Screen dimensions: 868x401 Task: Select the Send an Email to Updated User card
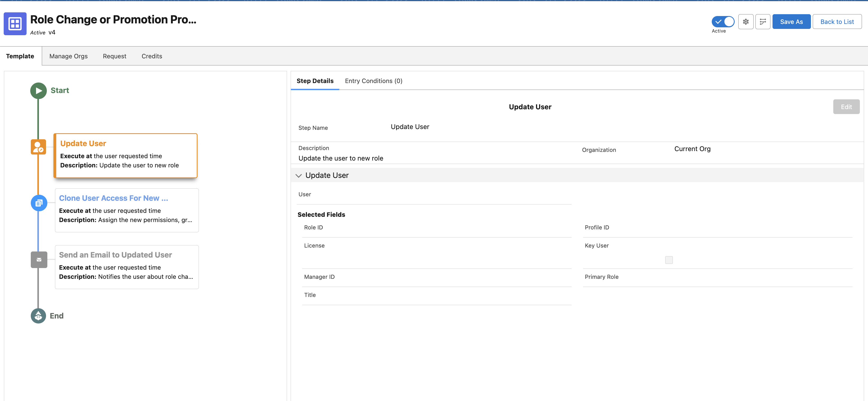[127, 267]
